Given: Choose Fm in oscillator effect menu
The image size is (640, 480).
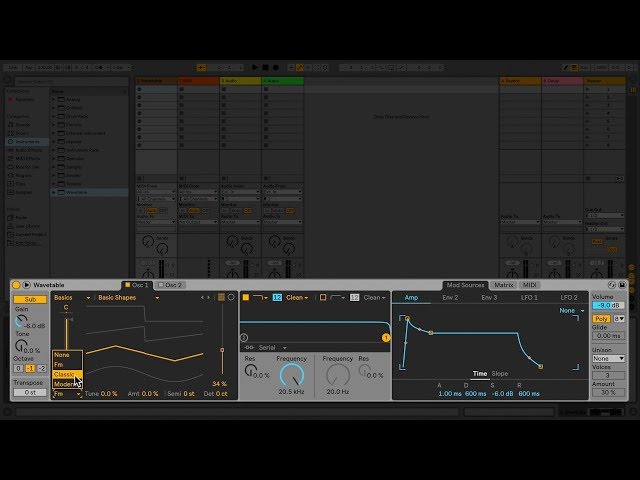Looking at the screenshot, I should (x=67, y=364).
